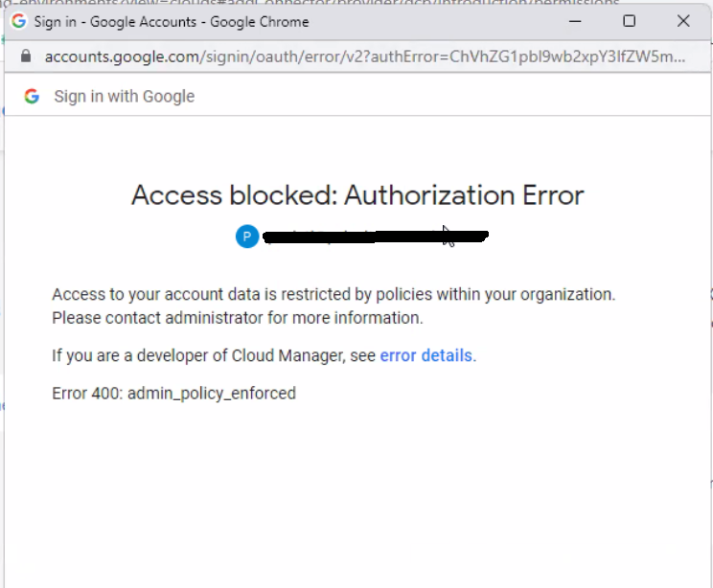Click the padlock site security icon

point(26,57)
